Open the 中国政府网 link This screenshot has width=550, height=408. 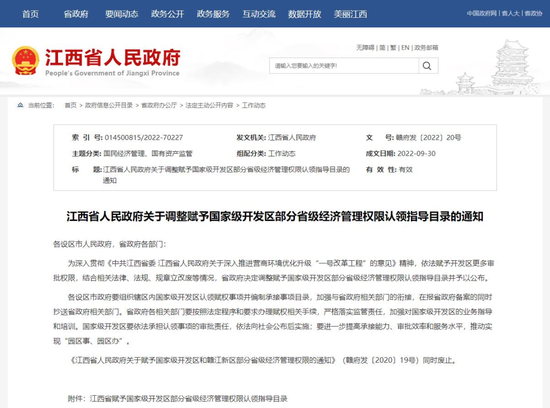[482, 13]
